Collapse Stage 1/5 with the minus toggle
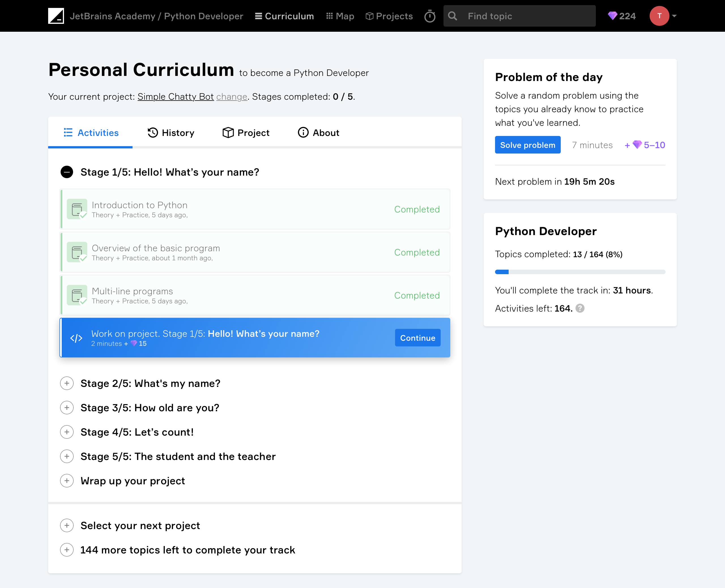725x588 pixels. click(67, 172)
